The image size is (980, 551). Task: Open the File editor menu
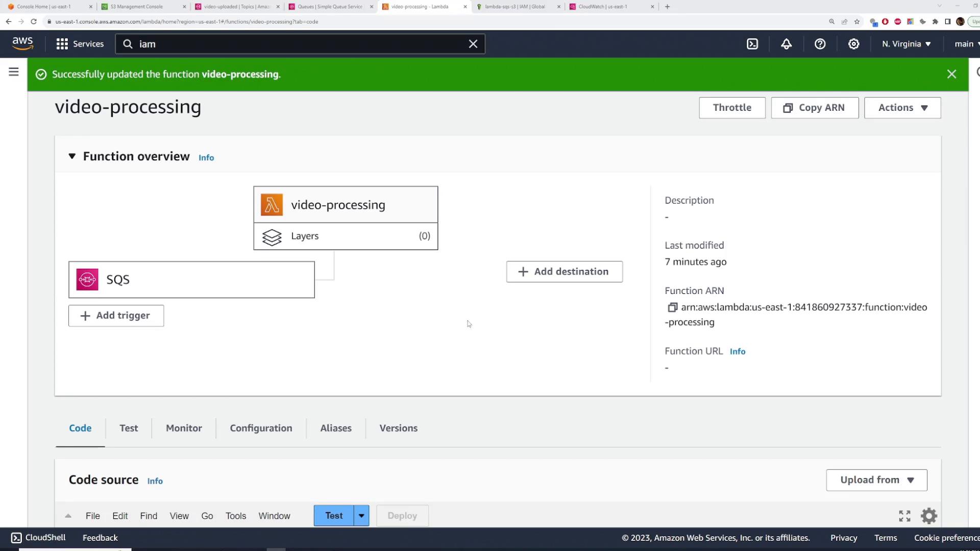click(93, 516)
